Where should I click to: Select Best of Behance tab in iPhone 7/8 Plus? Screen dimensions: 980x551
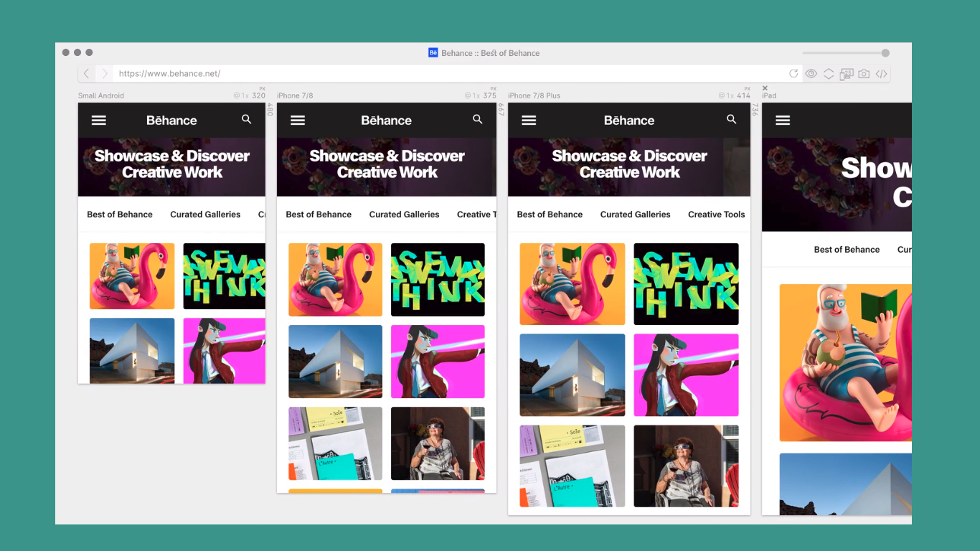click(x=550, y=215)
